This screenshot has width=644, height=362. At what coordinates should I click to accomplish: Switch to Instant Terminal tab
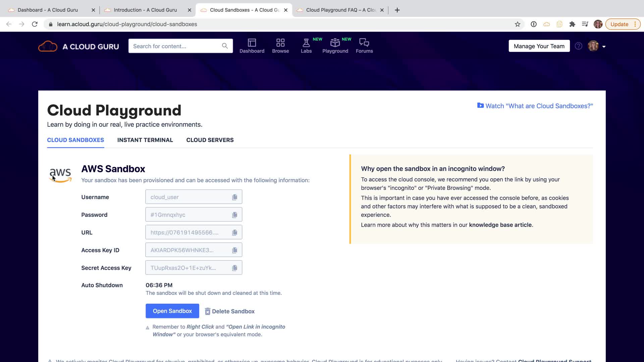145,140
